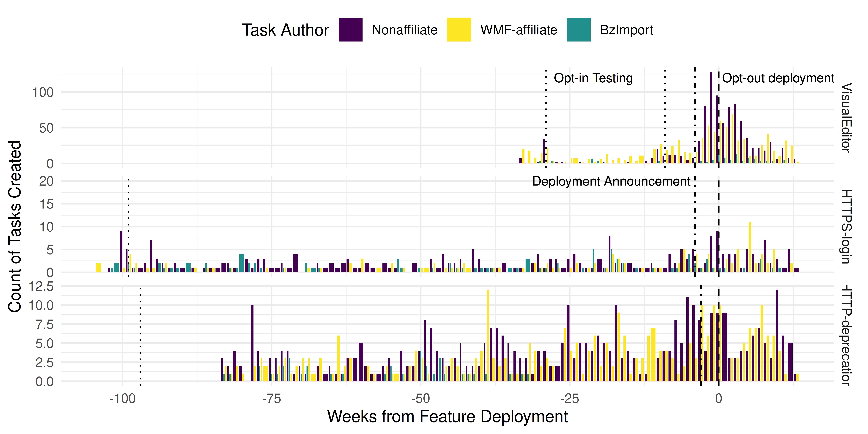The width and height of the screenshot is (868, 434).
Task: Click the teal BzImport legend swatch
Action: 579,30
